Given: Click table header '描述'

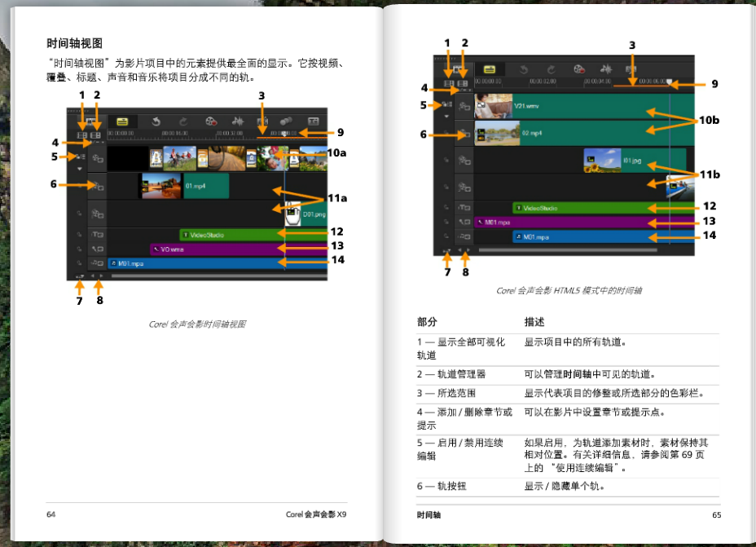Looking at the screenshot, I should [x=534, y=322].
